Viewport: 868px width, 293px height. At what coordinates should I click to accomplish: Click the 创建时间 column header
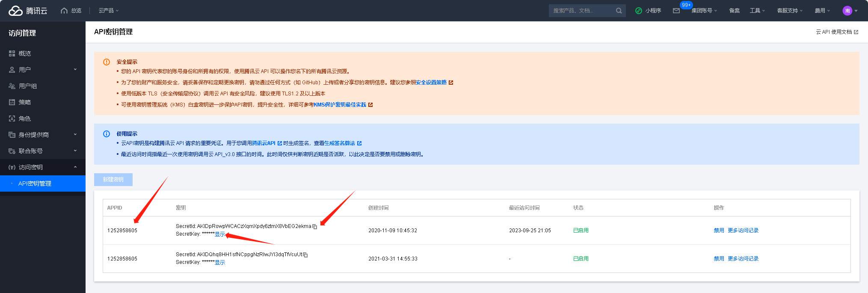(x=378, y=208)
